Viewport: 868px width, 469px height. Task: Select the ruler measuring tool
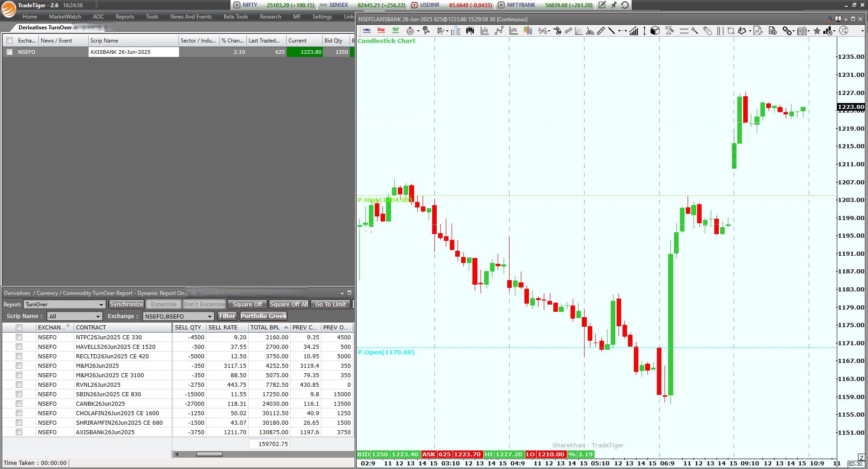coord(601,31)
